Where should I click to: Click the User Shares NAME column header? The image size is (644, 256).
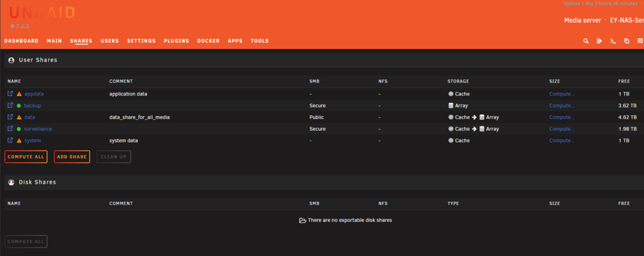tap(14, 81)
